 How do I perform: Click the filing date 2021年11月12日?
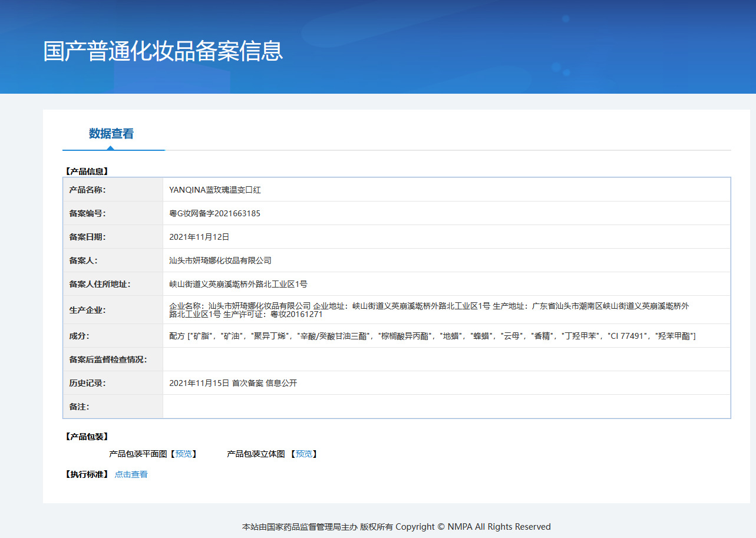point(199,237)
